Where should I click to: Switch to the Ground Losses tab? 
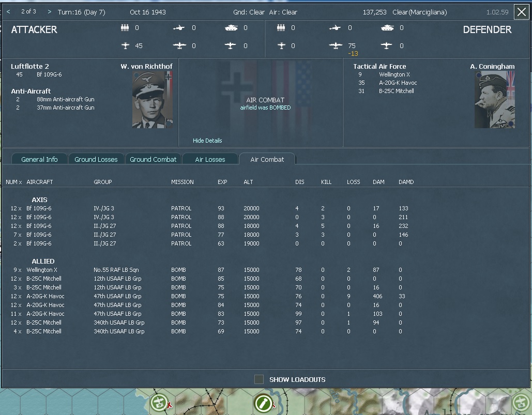pyautogui.click(x=96, y=159)
